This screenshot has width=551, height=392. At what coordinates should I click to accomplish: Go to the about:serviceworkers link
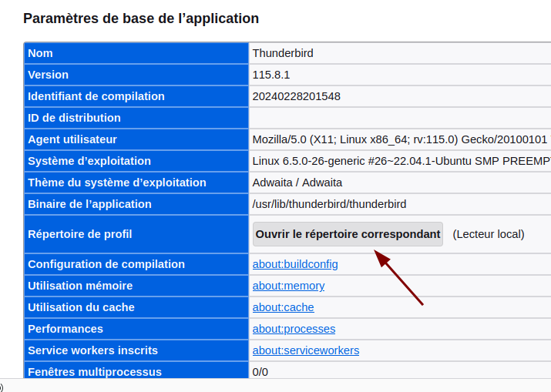click(306, 350)
